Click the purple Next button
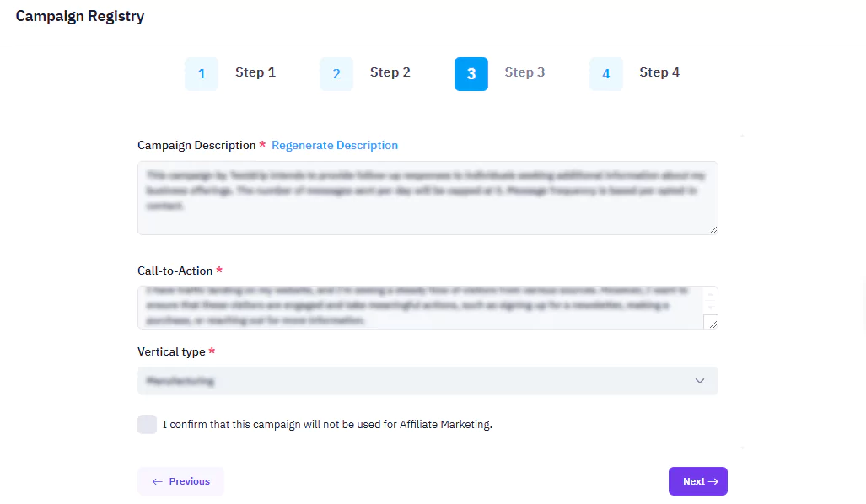Screen dimensions: 866x504 [697, 480]
